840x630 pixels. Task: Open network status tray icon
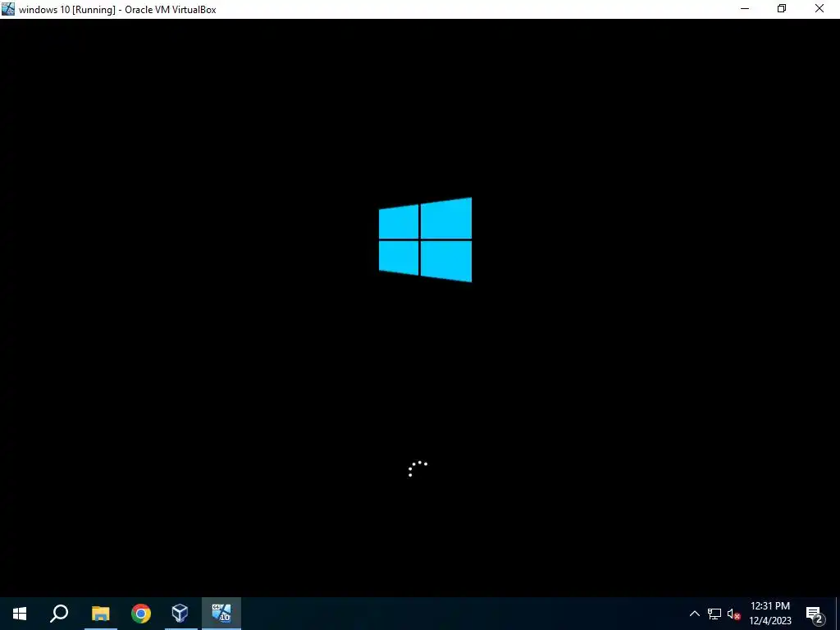click(x=714, y=614)
